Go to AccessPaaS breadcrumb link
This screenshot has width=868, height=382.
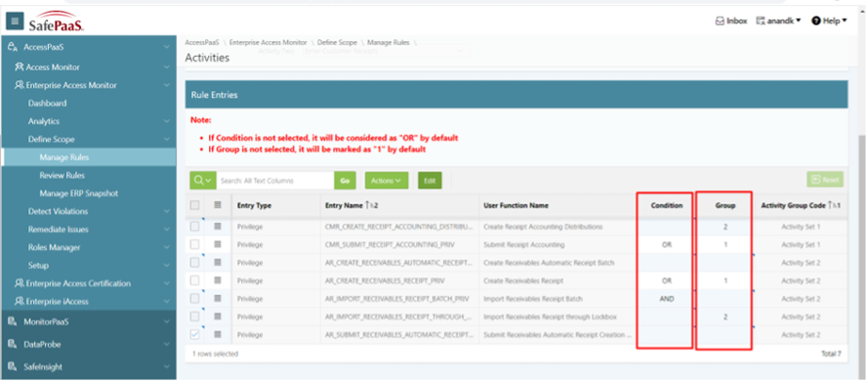click(x=202, y=43)
